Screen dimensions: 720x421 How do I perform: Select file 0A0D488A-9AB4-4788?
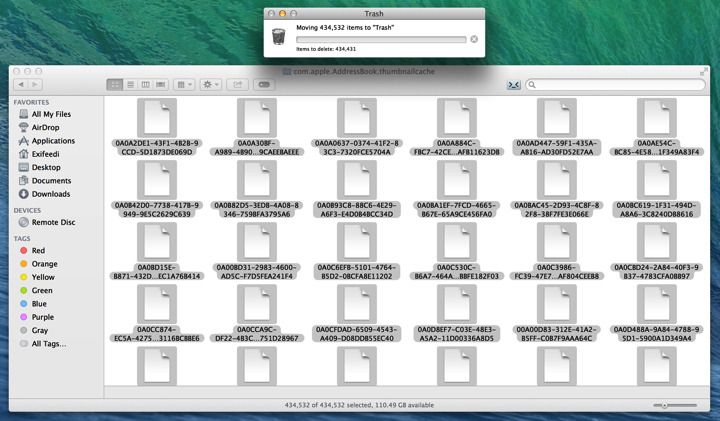point(657,314)
